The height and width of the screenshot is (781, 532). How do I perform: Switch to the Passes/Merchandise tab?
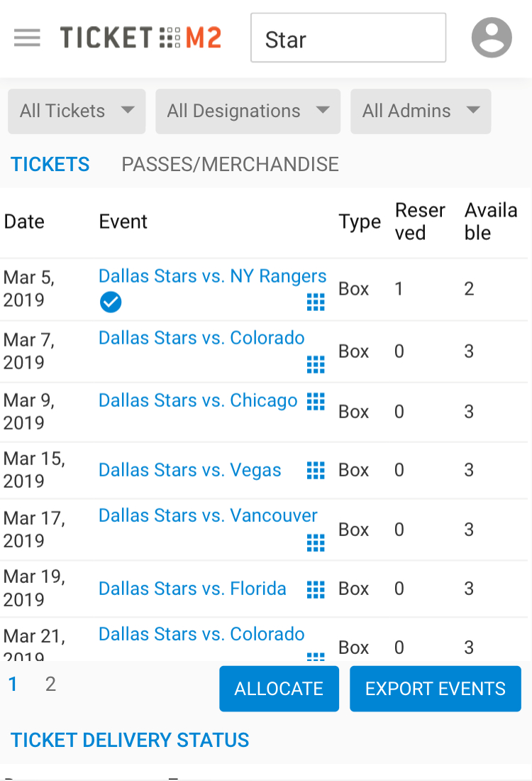[x=230, y=165]
